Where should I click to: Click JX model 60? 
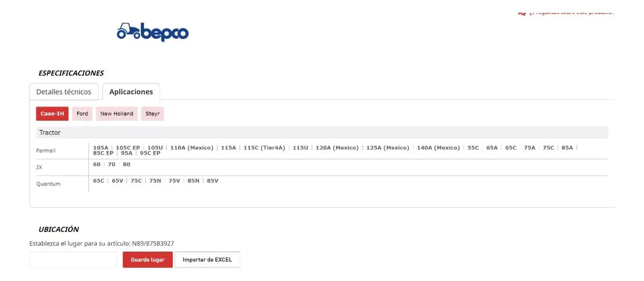point(97,164)
